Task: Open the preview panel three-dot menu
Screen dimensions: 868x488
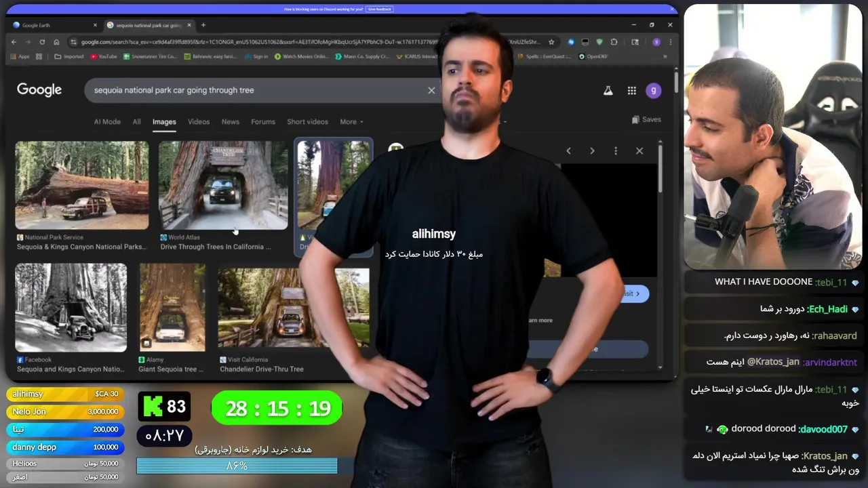Action: (616, 151)
